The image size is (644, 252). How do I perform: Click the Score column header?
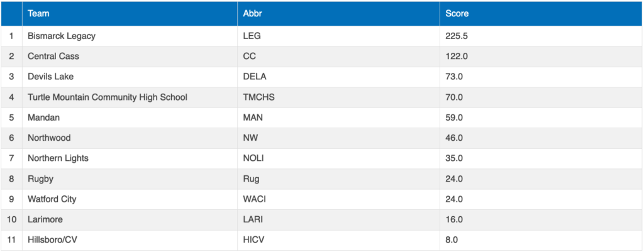point(457,13)
